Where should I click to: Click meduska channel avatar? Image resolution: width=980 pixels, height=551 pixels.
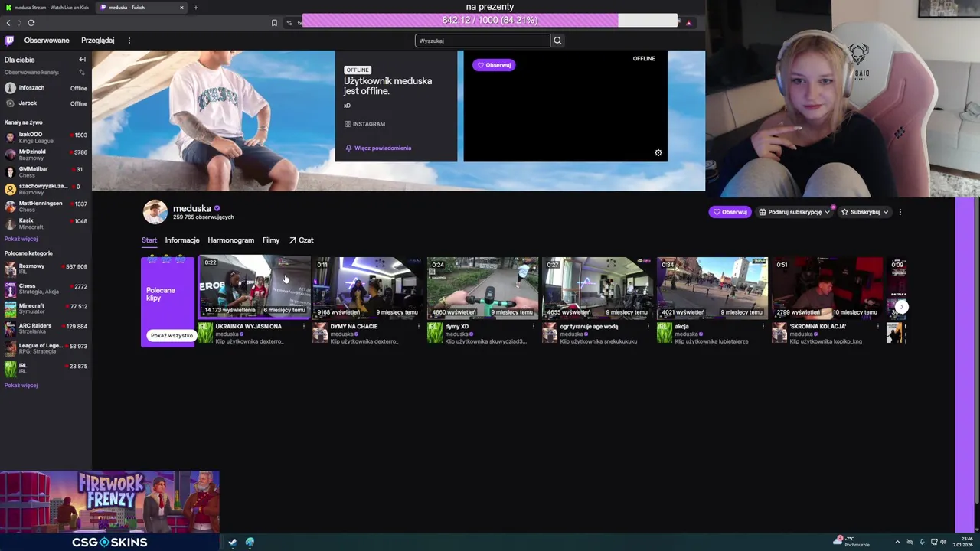155,212
